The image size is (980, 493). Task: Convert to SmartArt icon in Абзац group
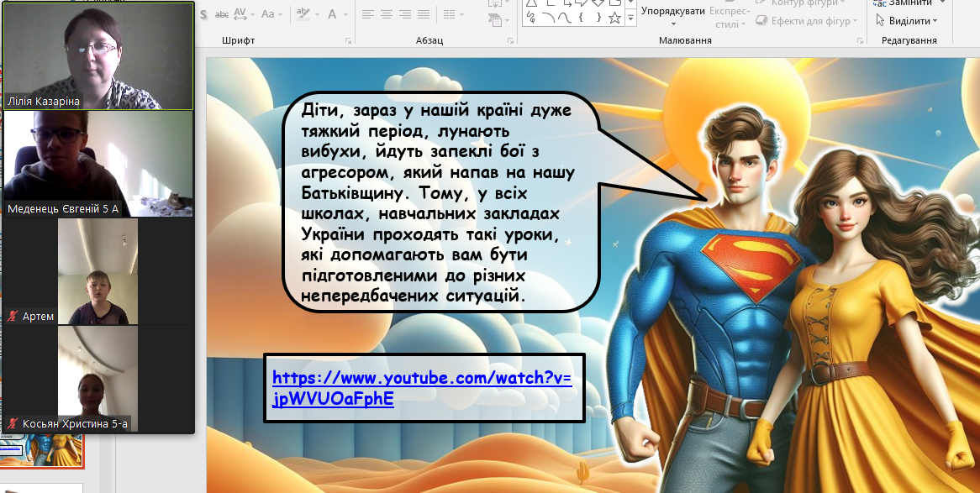pos(494,21)
